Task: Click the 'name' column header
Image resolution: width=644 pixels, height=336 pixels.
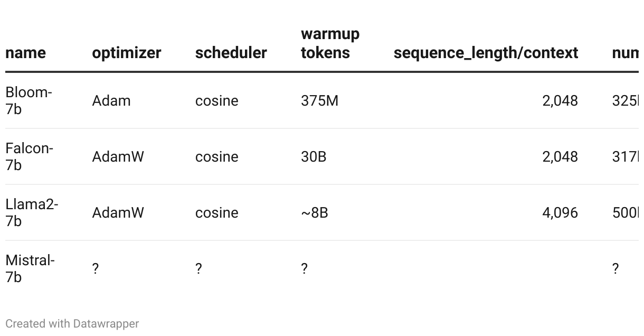Action: (25, 53)
